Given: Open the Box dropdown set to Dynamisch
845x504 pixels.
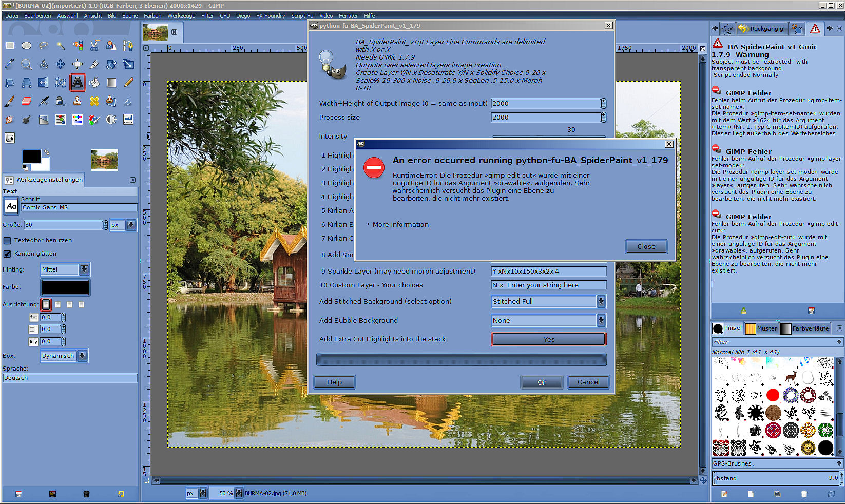Looking at the screenshot, I should click(64, 356).
